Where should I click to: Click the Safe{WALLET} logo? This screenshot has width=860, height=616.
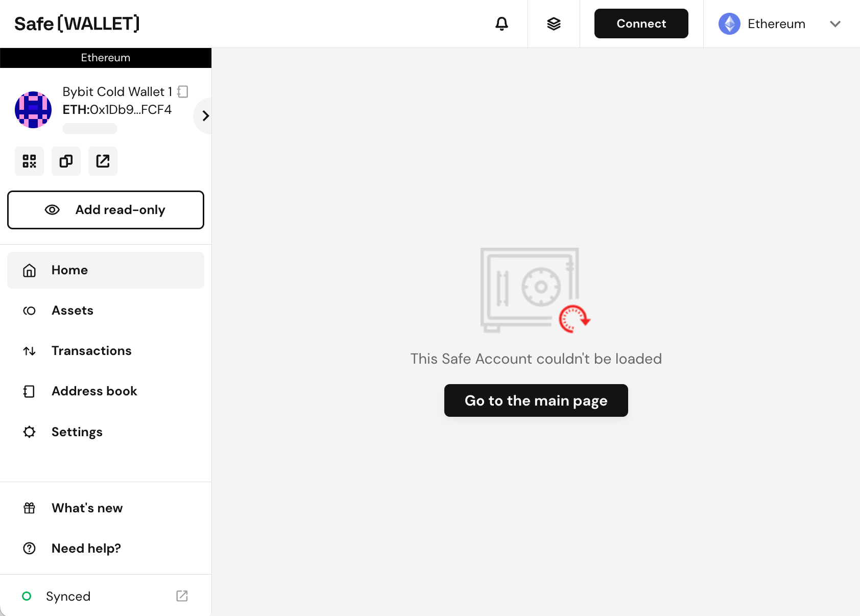[x=77, y=23]
